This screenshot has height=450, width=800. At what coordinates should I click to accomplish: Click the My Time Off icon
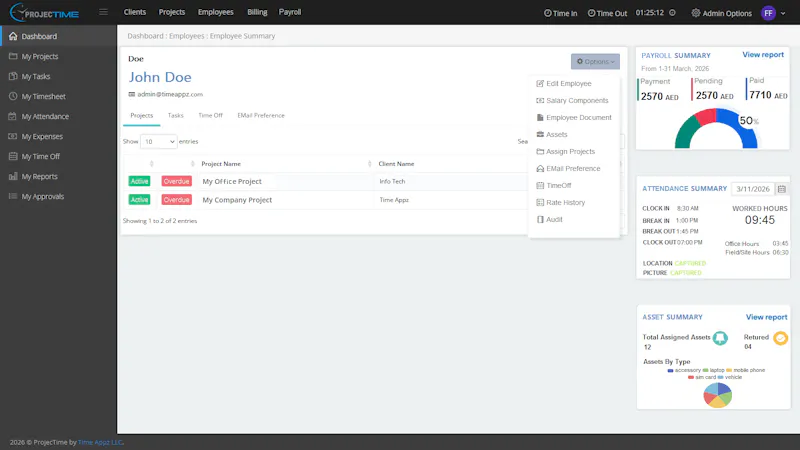click(x=13, y=156)
